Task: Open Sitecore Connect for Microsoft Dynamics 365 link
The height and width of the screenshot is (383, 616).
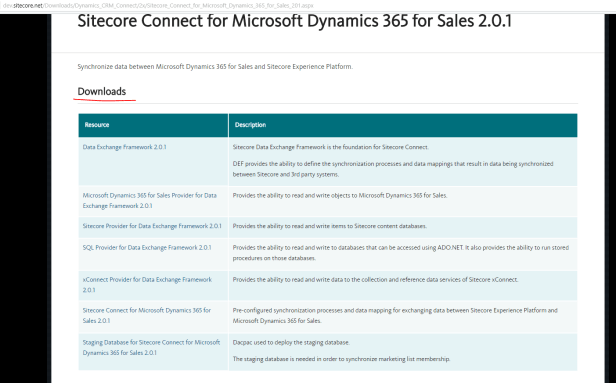Action: click(x=147, y=315)
